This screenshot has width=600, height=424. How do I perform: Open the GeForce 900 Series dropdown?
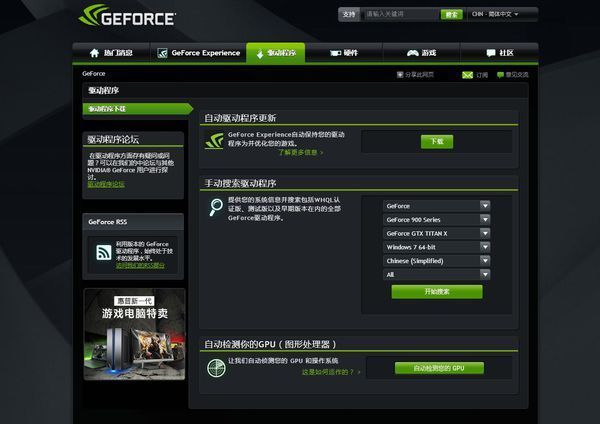point(436,220)
